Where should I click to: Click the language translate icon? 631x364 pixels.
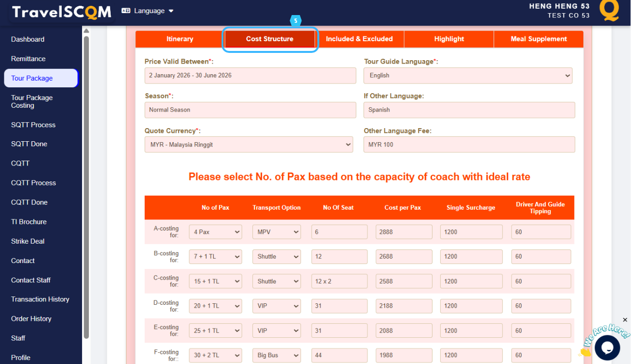pyautogui.click(x=126, y=11)
